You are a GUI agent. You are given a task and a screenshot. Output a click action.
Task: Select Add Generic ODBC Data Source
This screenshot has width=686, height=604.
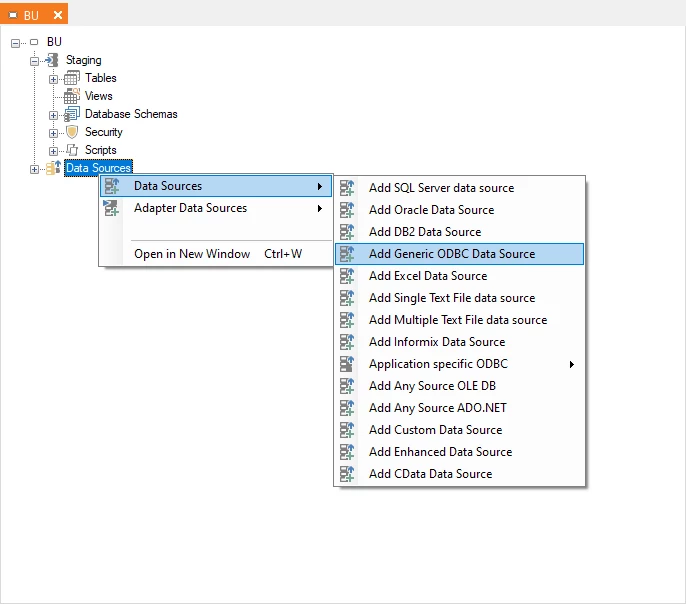click(x=459, y=254)
